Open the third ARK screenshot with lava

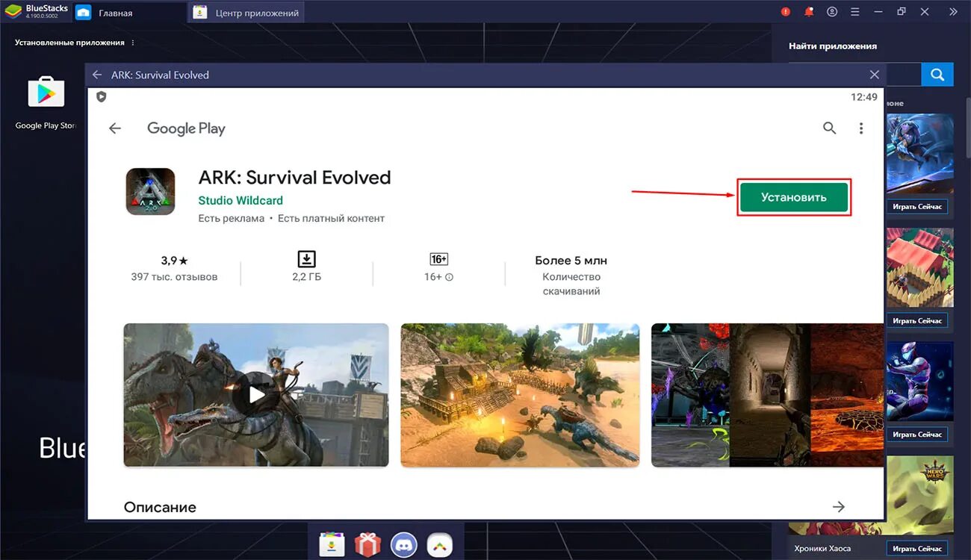[x=767, y=395]
